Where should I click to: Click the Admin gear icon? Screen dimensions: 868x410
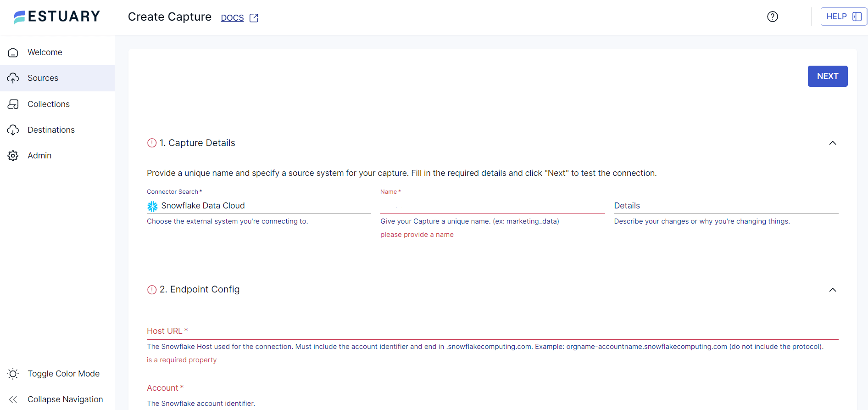[x=13, y=156]
